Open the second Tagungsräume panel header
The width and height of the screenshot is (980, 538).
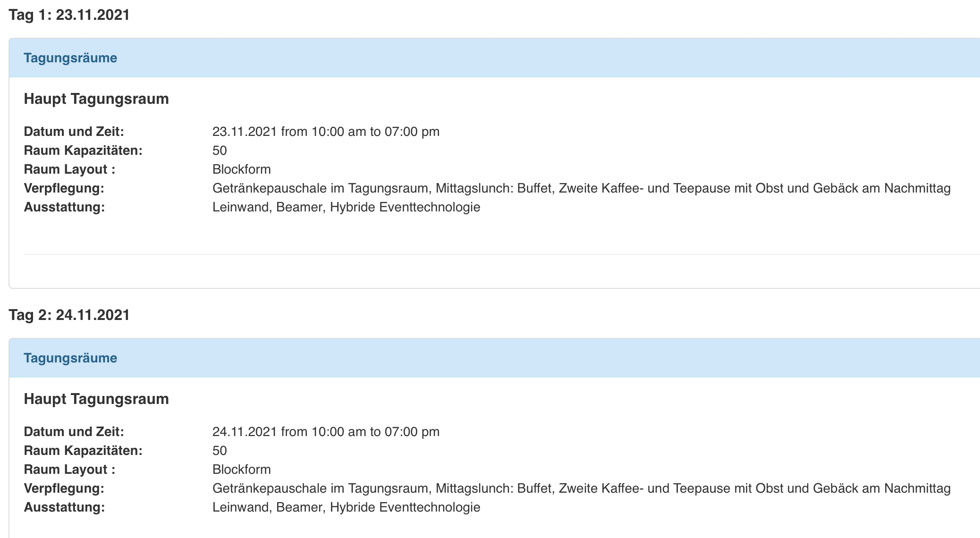(494, 358)
